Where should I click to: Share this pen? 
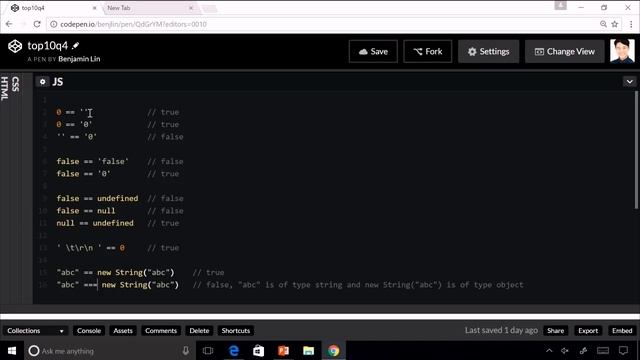(556, 331)
